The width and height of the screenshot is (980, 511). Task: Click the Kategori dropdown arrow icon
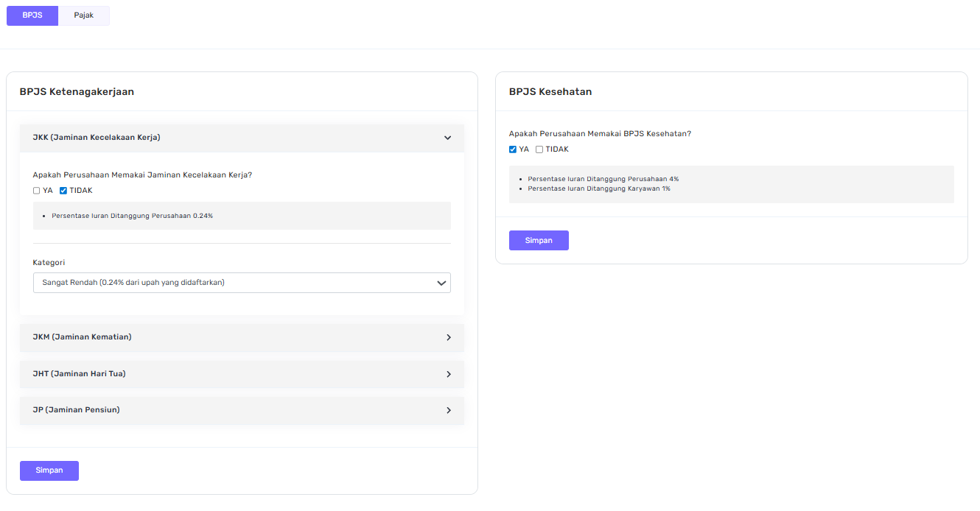[x=441, y=283]
